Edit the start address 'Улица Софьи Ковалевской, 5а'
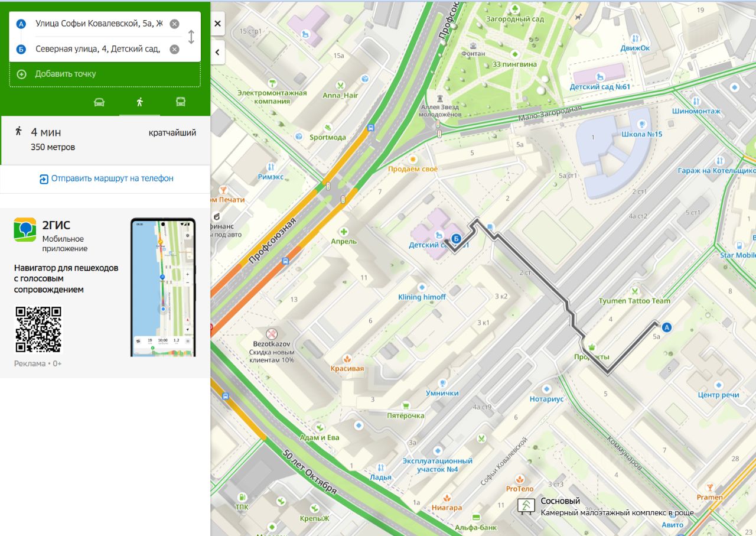The image size is (756, 536). pyautogui.click(x=99, y=24)
